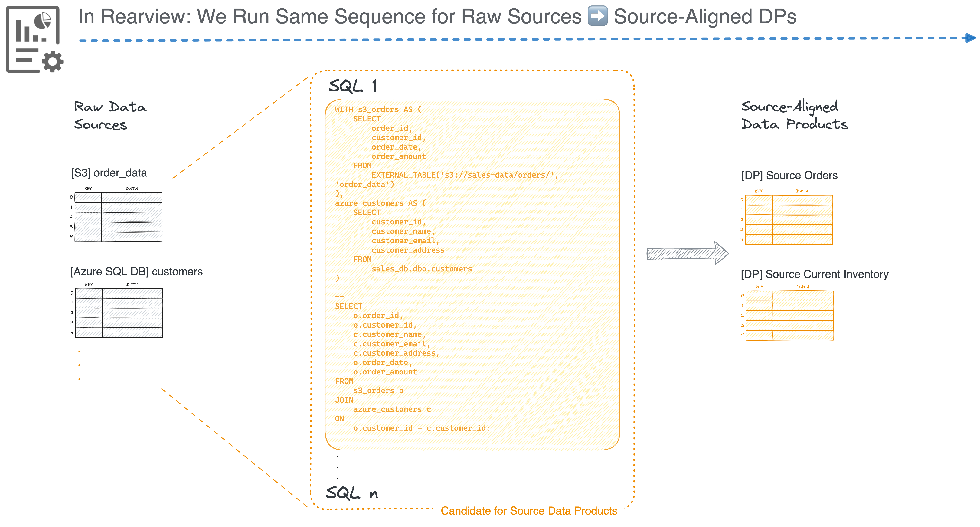The width and height of the screenshot is (980, 527).
Task: Click the '[DP] Source Orders' label
Action: (789, 175)
